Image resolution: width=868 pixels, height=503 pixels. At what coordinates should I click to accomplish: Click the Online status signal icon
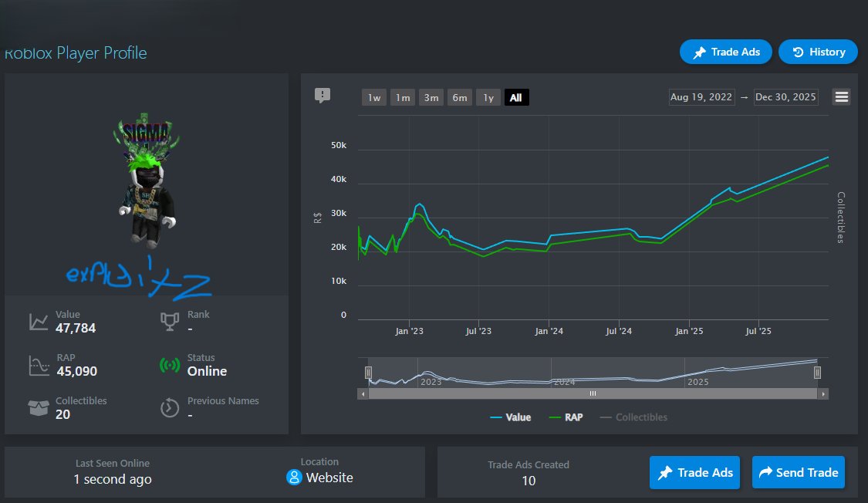pyautogui.click(x=170, y=365)
